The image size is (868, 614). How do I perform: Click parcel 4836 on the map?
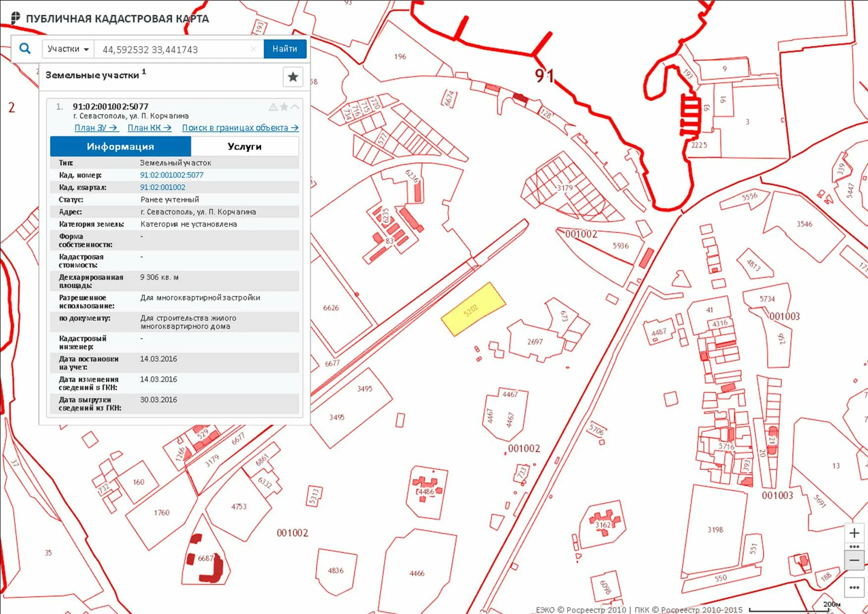tap(336, 570)
